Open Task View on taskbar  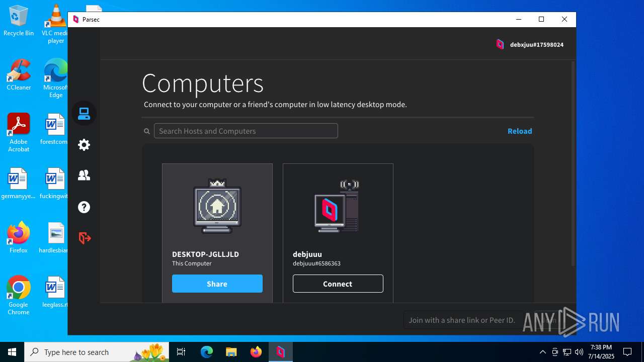(x=182, y=352)
